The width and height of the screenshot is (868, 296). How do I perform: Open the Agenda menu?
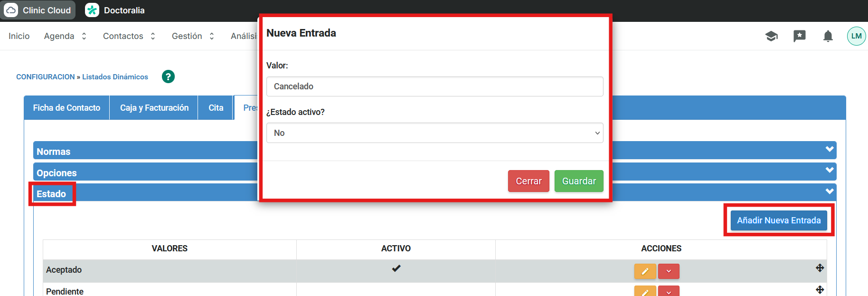coord(65,36)
